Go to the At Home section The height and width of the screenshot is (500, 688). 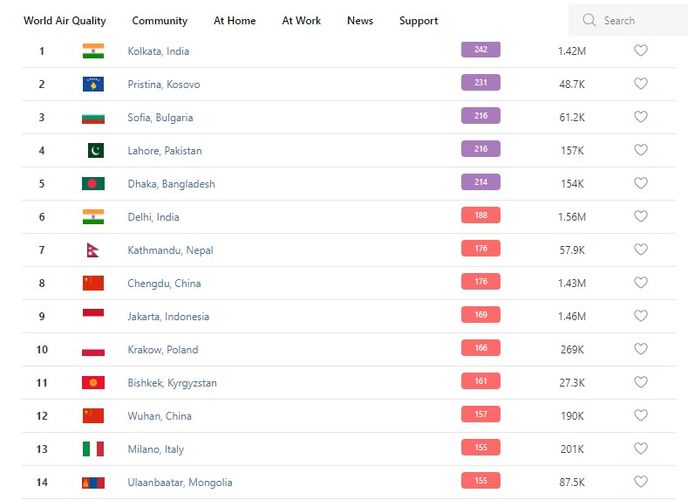pos(235,21)
